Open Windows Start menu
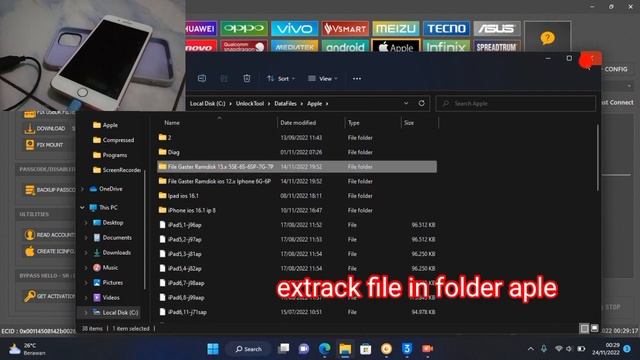The height and width of the screenshot is (360, 640). pyautogui.click(x=213, y=349)
